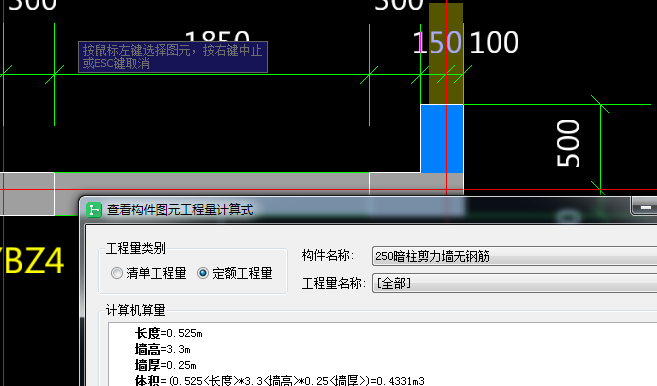Select the 墙高=3.3m result line
Image resolution: width=657 pixels, height=386 pixels.
(163, 349)
